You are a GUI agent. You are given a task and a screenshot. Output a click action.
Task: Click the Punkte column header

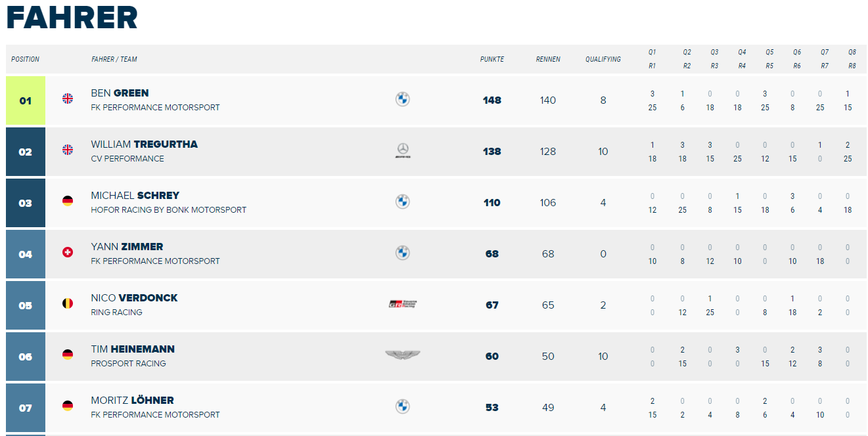tap(492, 59)
